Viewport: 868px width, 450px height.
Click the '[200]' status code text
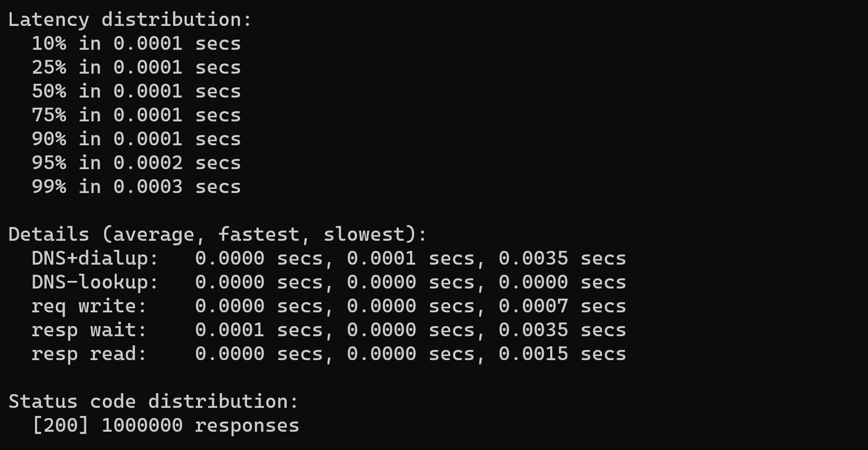(60, 426)
